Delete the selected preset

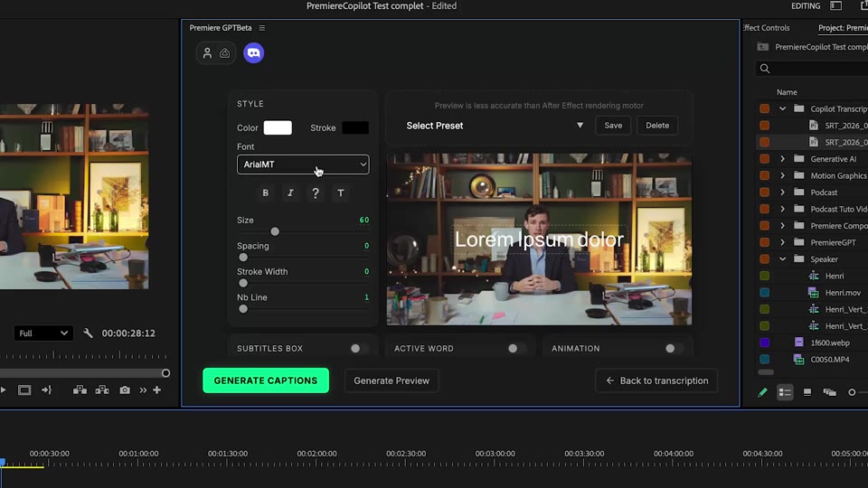[x=657, y=126]
